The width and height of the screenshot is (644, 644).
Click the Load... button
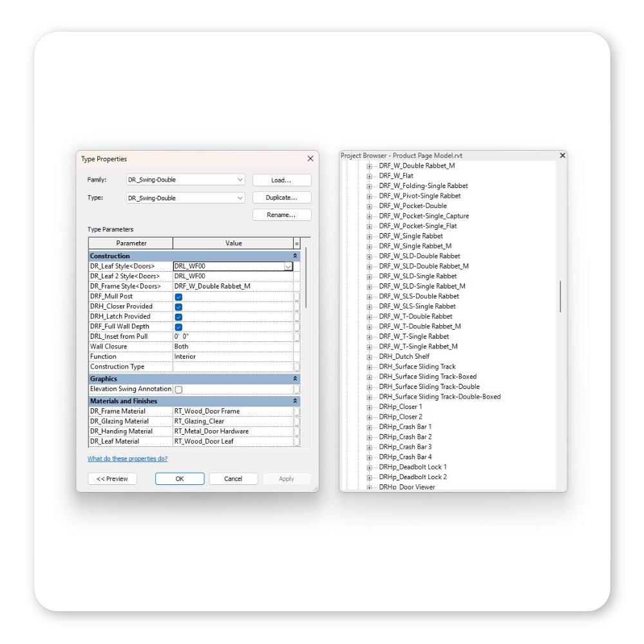(x=282, y=180)
